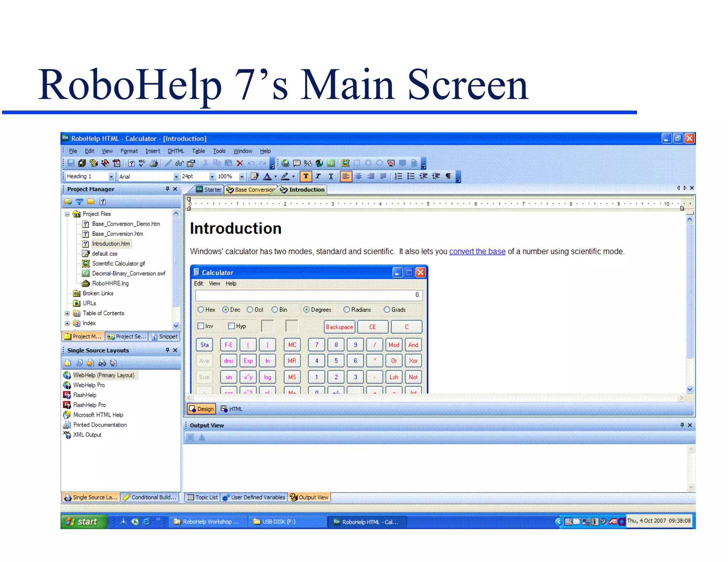
Task: Expand the Table of Contents node
Action: click(x=67, y=313)
